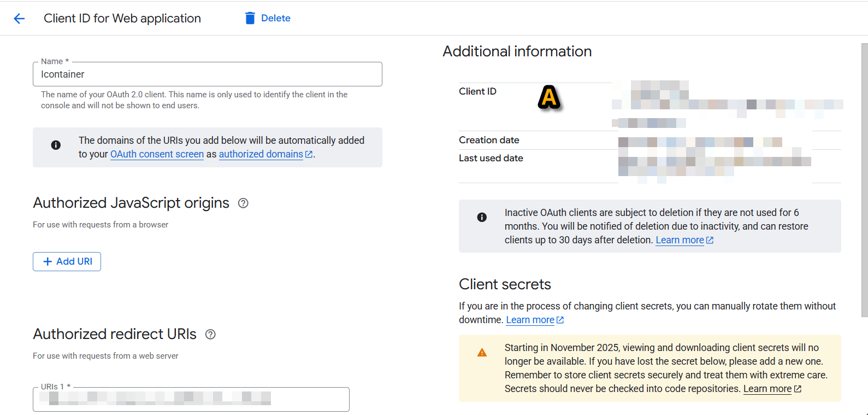
Task: Click the 'Client ID' label
Action: click(x=477, y=91)
